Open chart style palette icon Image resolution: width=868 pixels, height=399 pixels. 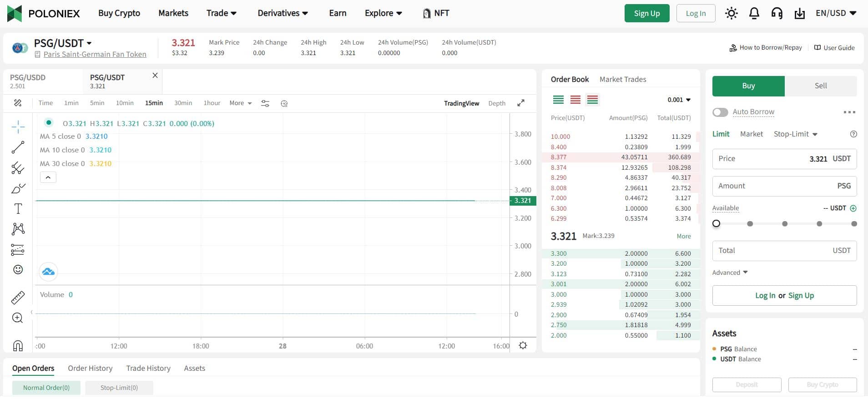(284, 104)
